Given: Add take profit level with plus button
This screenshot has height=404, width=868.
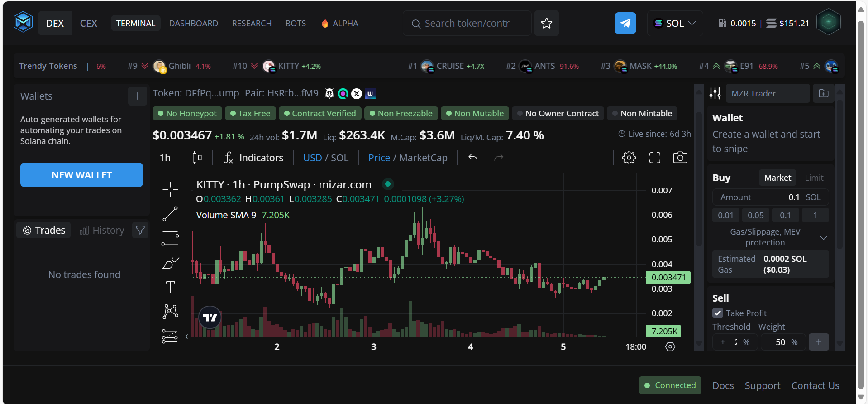Looking at the screenshot, I should (818, 342).
